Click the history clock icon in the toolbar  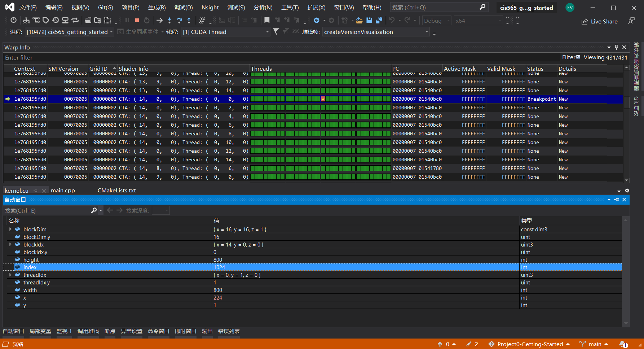13,21
